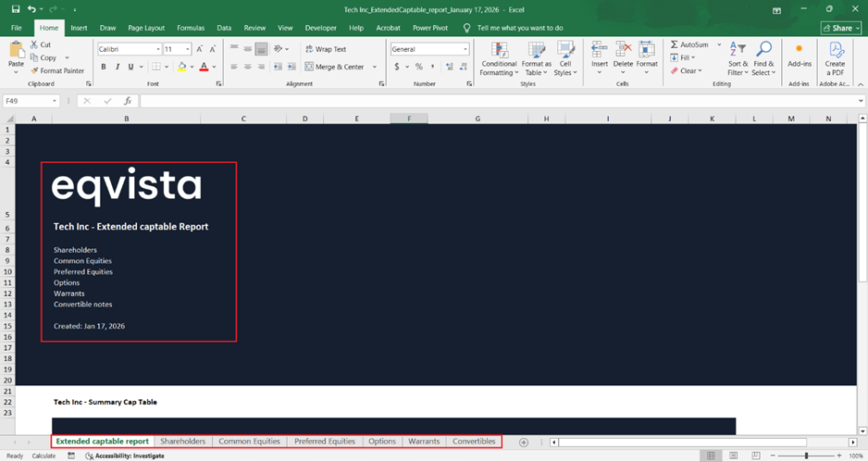Click the Merge & Center button
This screenshot has height=462, width=868.
(x=333, y=67)
